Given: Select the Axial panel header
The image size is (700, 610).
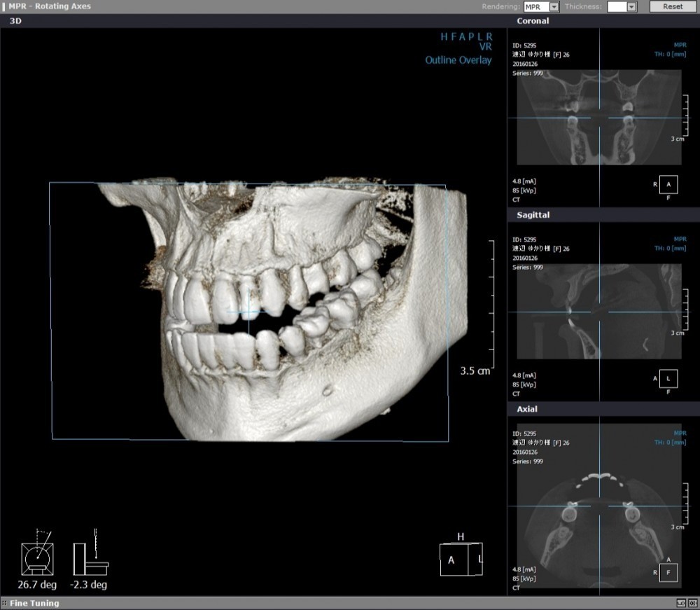Looking at the screenshot, I should tap(527, 409).
